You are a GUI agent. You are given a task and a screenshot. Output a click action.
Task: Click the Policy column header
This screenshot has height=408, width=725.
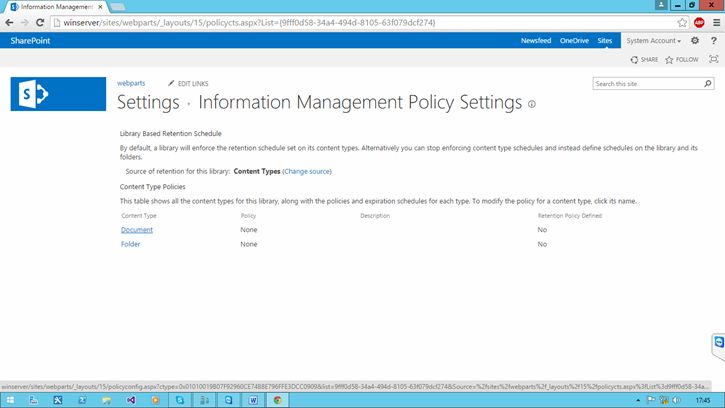(x=248, y=216)
